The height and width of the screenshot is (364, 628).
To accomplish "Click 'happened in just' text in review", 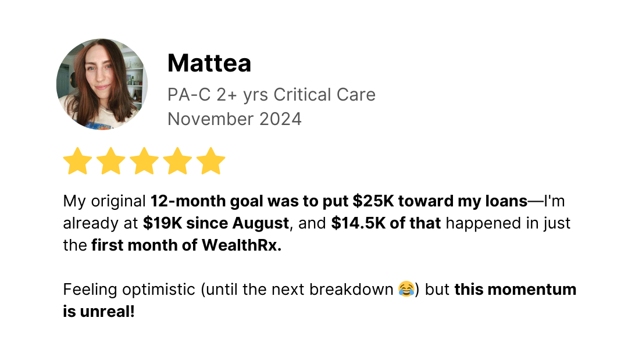I will [508, 223].
